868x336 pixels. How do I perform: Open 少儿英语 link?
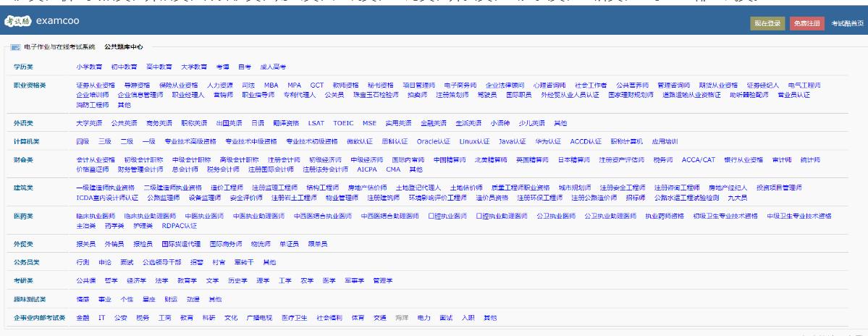click(531, 123)
